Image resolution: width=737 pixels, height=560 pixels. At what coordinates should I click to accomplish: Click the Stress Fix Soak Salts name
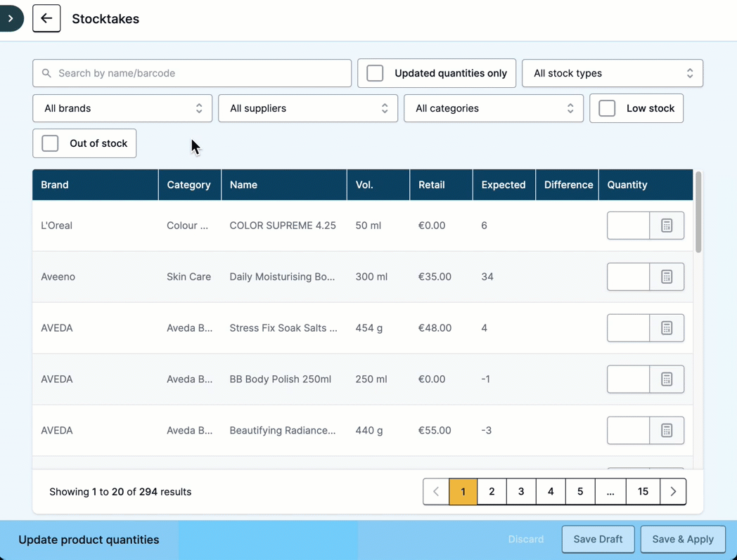(x=283, y=328)
